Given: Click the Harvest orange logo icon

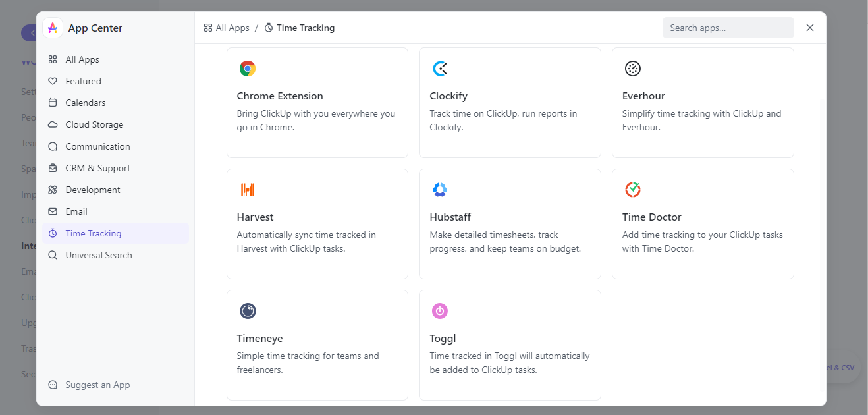Looking at the screenshot, I should point(248,190).
